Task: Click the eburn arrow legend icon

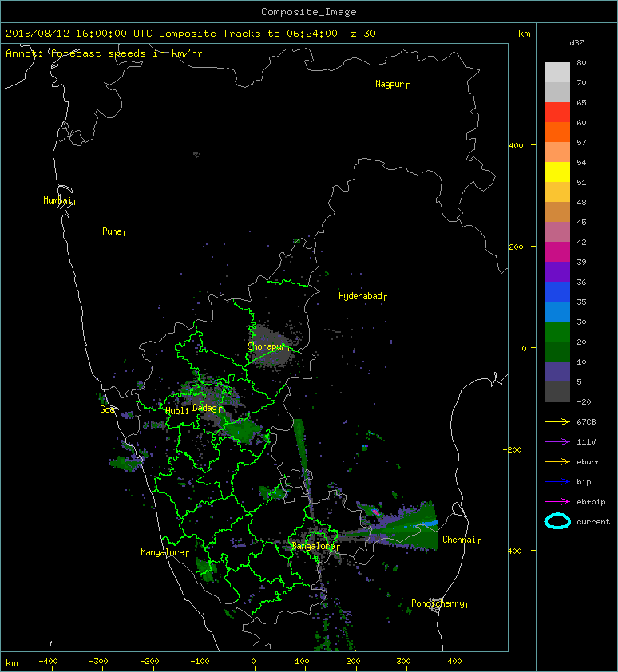Action: coord(557,461)
